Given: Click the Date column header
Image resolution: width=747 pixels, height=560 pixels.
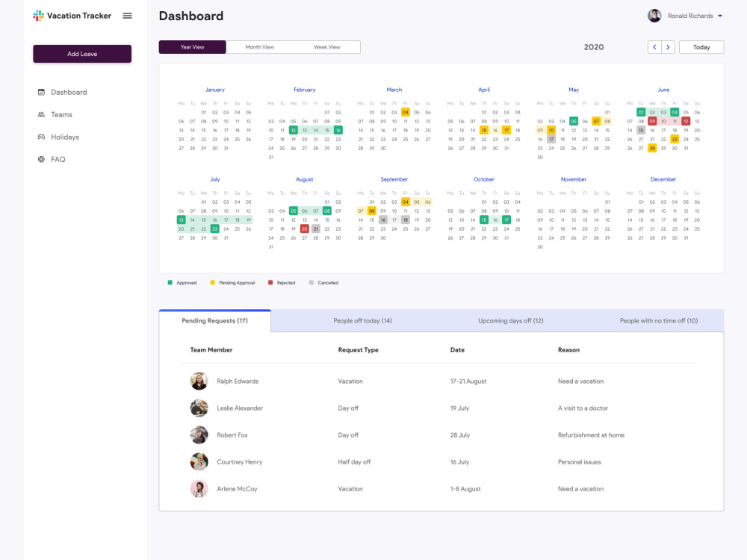Looking at the screenshot, I should click(x=457, y=350).
